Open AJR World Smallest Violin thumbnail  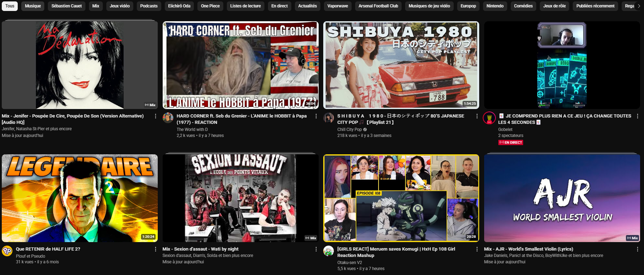point(562,198)
